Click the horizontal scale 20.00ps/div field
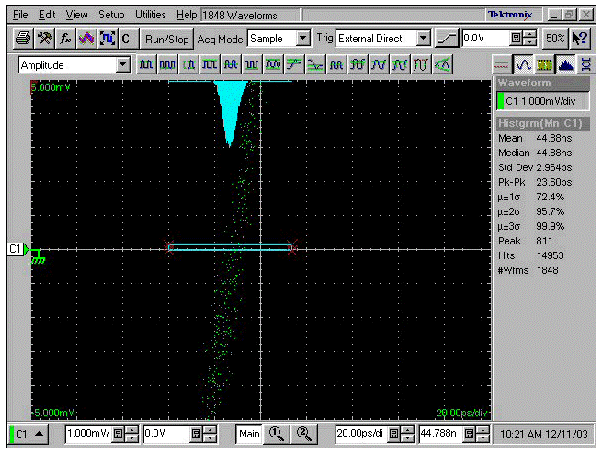 click(x=361, y=433)
